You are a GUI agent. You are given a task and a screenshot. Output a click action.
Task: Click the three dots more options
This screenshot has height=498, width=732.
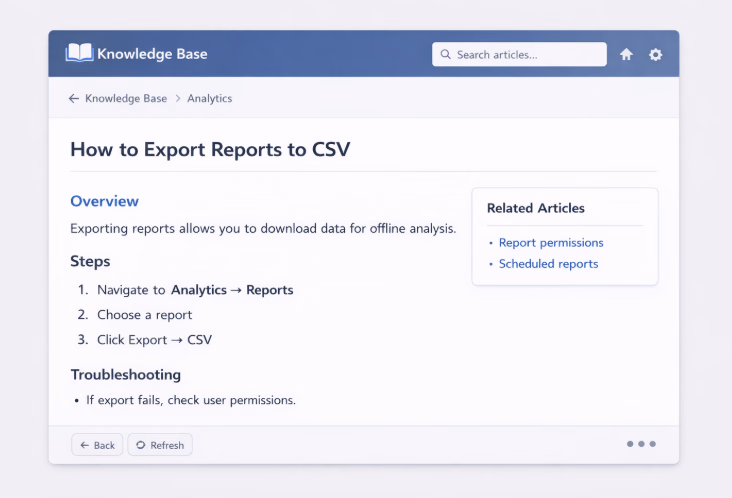pos(641,444)
